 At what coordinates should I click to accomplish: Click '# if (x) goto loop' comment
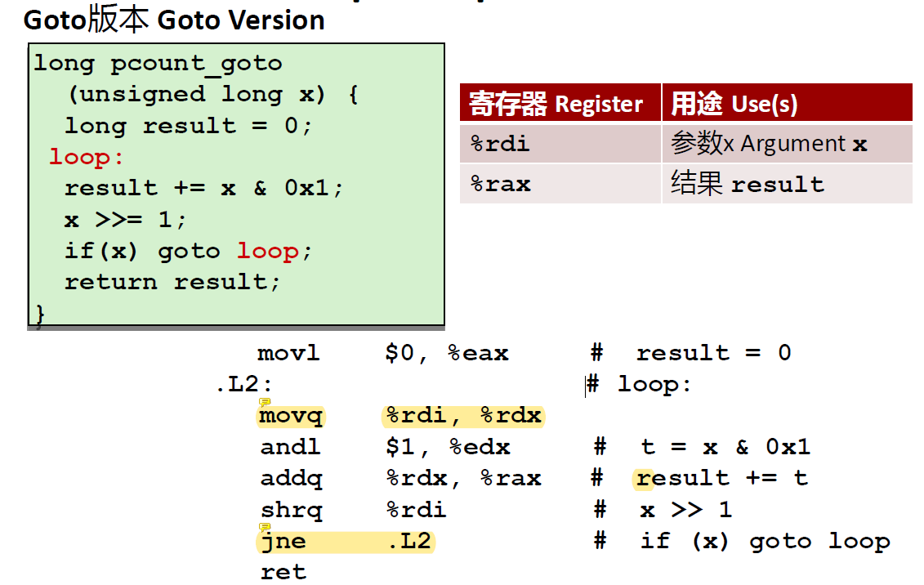pos(742,541)
